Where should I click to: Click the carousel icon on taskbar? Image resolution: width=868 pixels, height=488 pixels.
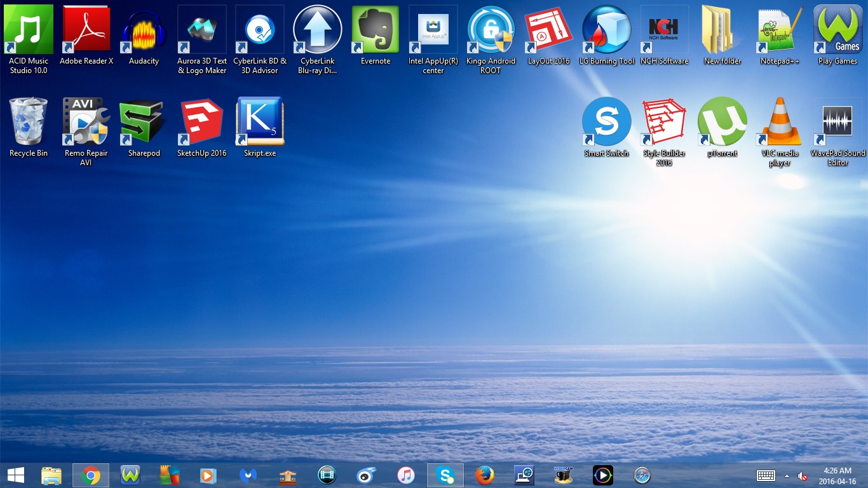(x=288, y=475)
